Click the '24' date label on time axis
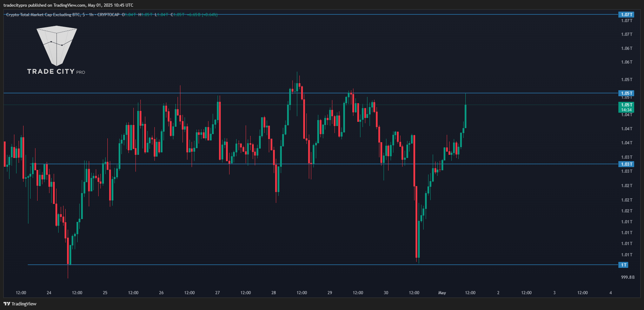The image size is (644, 310). (x=49, y=293)
